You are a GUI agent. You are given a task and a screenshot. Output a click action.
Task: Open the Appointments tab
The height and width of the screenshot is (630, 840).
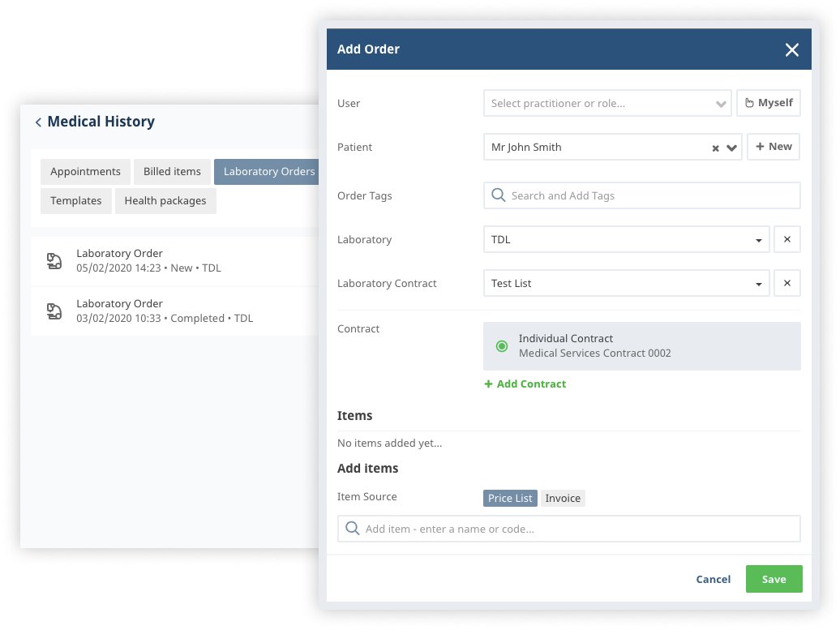85,172
